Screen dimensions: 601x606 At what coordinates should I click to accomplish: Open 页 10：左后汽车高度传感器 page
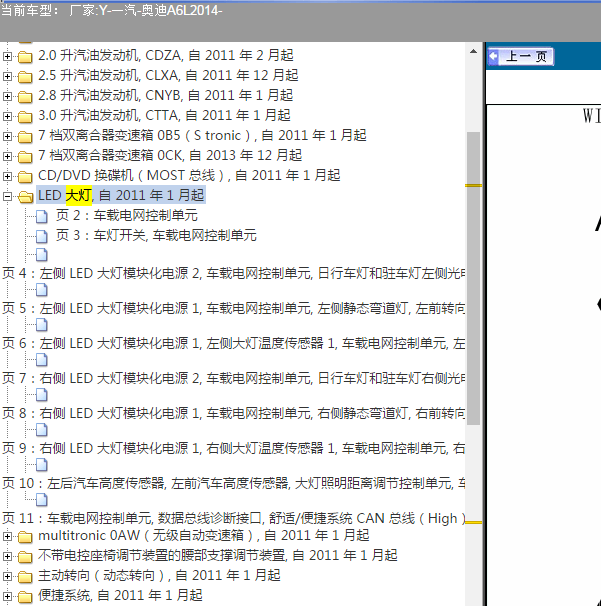pyautogui.click(x=233, y=483)
